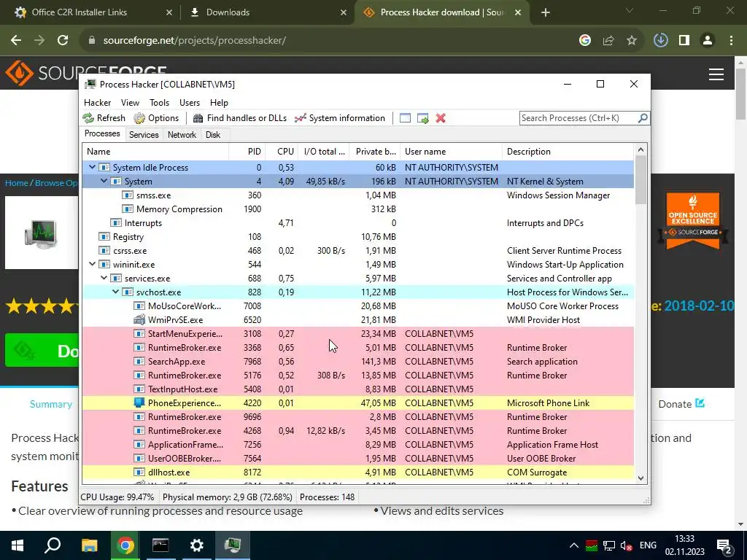The width and height of the screenshot is (747, 560).
Task: Sort by the User name column
Action: pos(451,152)
